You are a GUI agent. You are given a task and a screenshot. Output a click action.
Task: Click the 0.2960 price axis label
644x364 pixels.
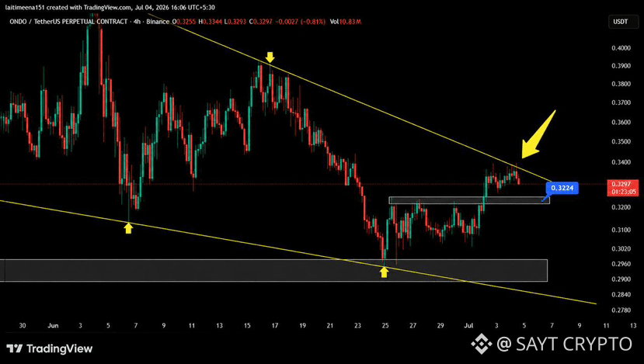(x=621, y=264)
